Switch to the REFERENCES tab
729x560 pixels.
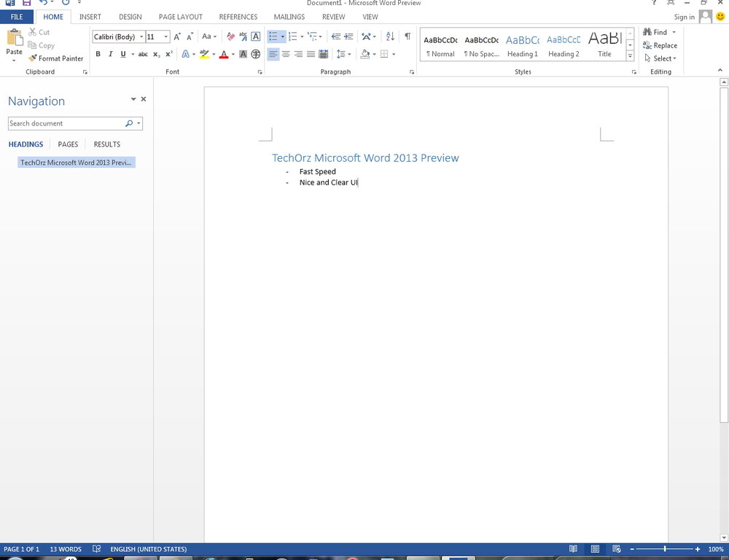coord(238,17)
